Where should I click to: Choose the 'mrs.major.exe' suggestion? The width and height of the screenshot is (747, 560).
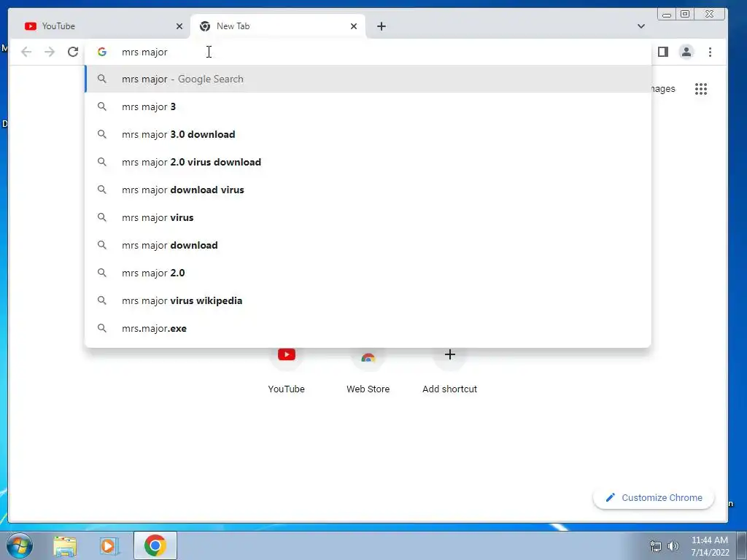pos(368,328)
